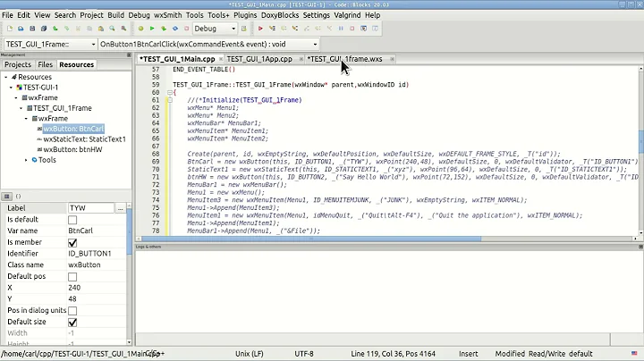Image resolution: width=644 pixels, height=361 pixels.
Task: Click the Redo toolbar icon
Action: [x=66, y=29]
